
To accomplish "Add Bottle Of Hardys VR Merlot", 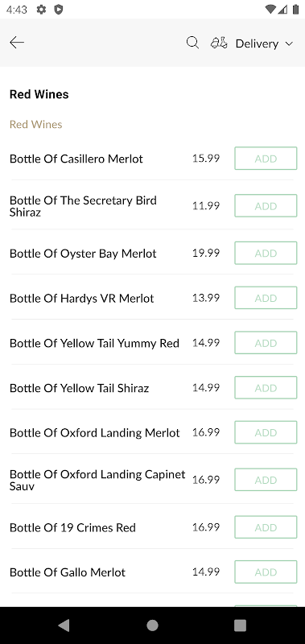I will click(266, 298).
